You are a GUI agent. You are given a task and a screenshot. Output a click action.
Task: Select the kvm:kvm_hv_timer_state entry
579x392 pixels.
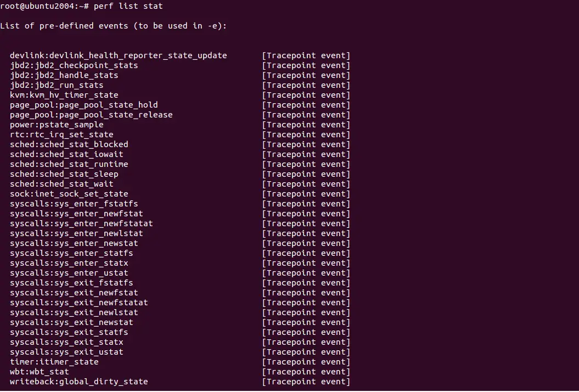pos(64,95)
